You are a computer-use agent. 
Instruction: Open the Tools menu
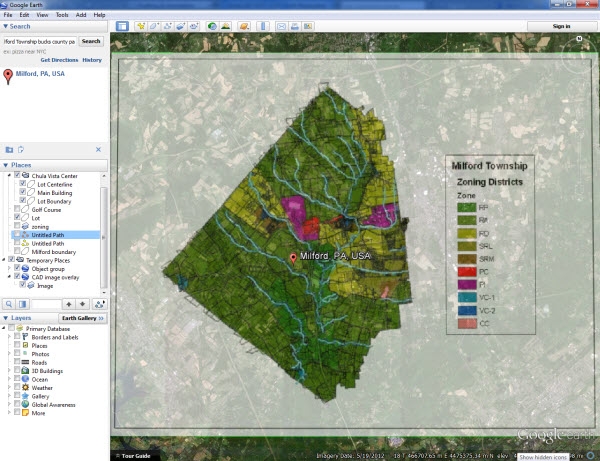click(x=62, y=15)
